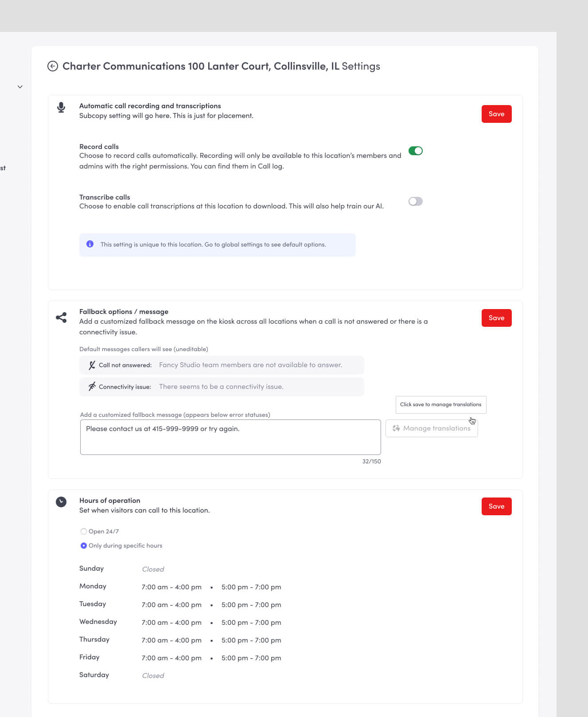Disable the Record calls toggle
588x717 pixels.
click(x=416, y=151)
